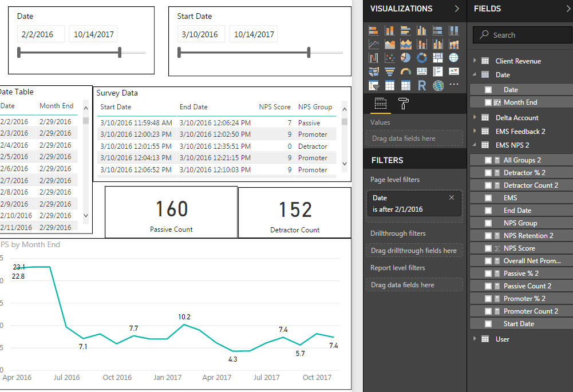Choose the R script visual
The height and width of the screenshot is (392, 573).
coord(422,85)
